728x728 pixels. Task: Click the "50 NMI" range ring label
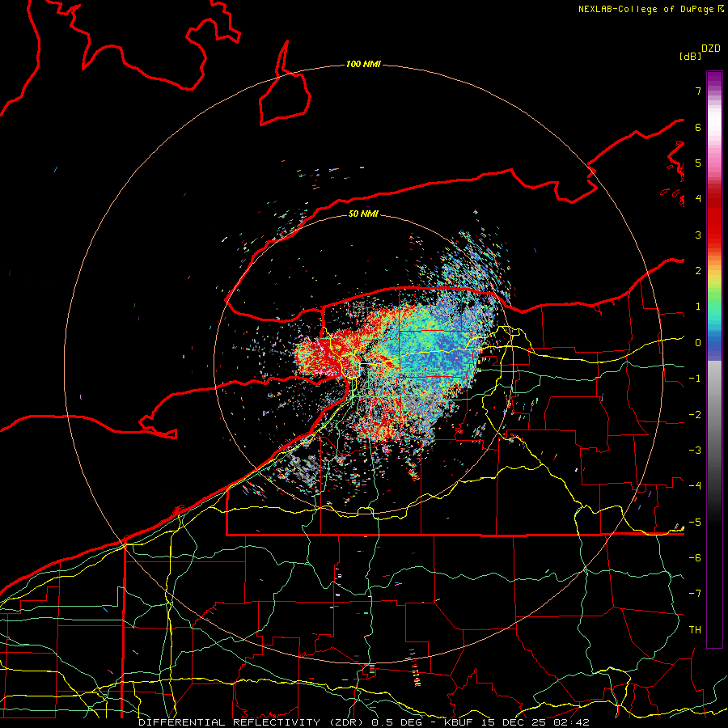tap(363, 214)
